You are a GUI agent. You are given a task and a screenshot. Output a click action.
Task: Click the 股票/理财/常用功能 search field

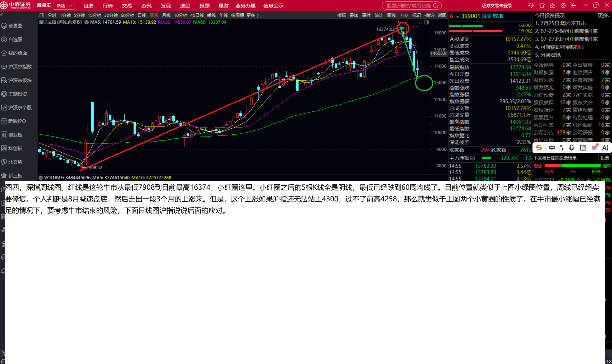412,6
